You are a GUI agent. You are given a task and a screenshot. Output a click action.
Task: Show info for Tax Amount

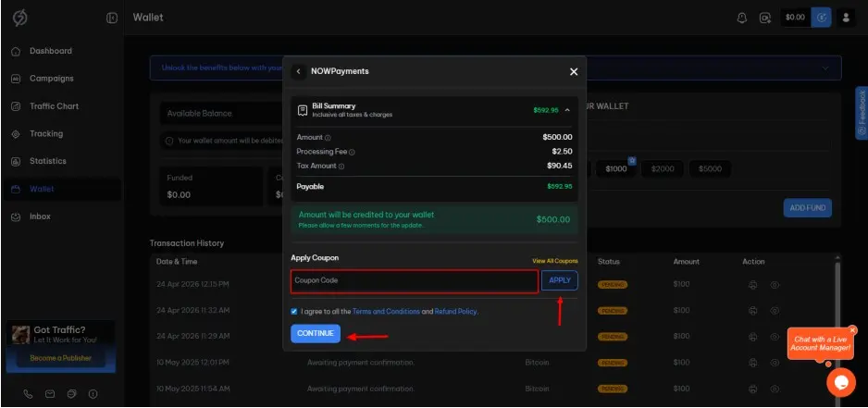point(341,167)
